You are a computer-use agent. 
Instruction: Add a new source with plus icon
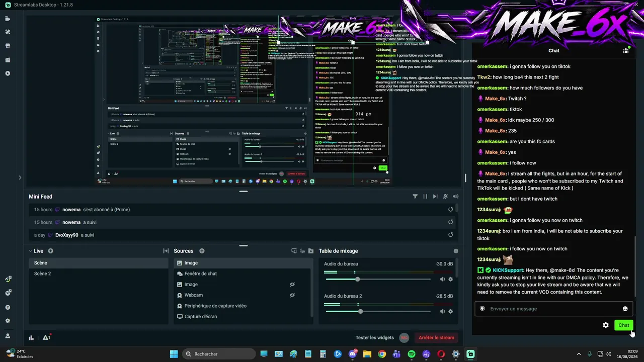point(202,251)
